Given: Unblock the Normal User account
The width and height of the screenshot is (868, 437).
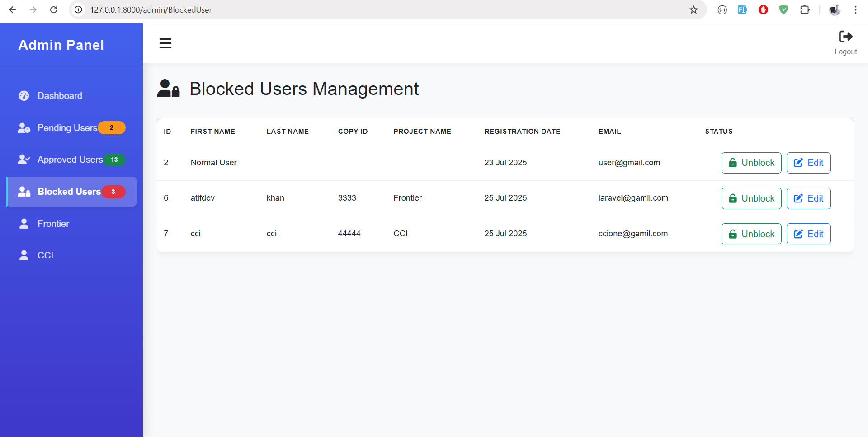Looking at the screenshot, I should 751,163.
